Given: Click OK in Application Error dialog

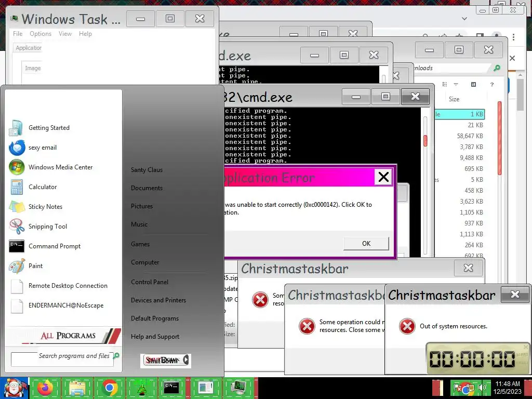Looking at the screenshot, I should 366,244.
